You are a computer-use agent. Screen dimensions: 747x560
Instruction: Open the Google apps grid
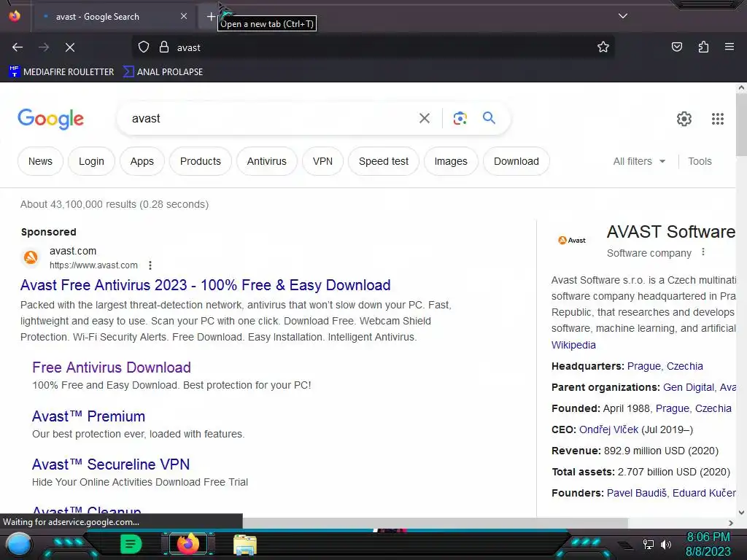coord(718,119)
